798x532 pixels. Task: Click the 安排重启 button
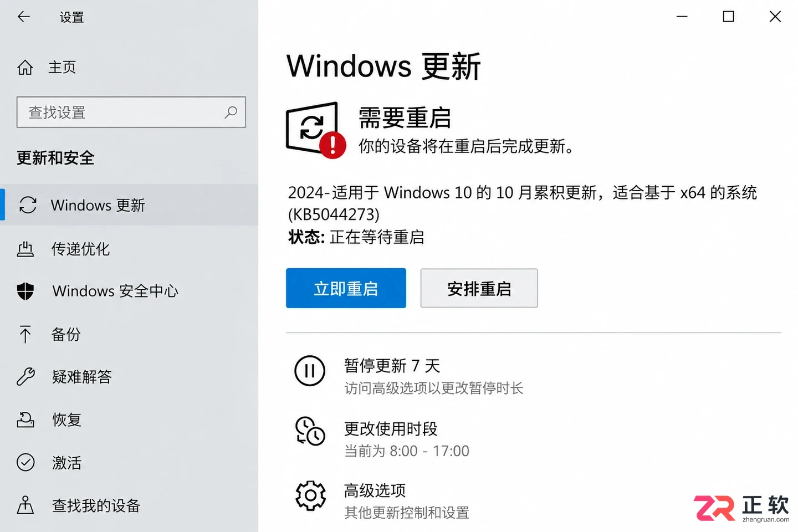click(x=479, y=288)
